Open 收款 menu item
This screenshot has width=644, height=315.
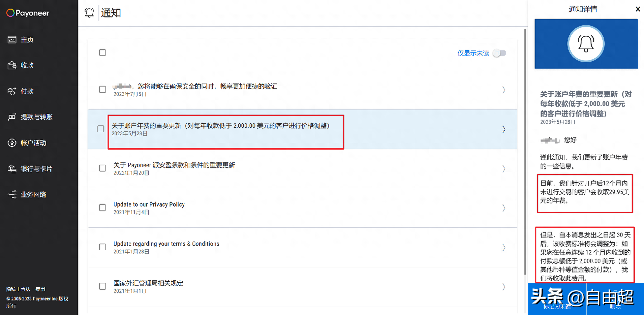point(27,65)
